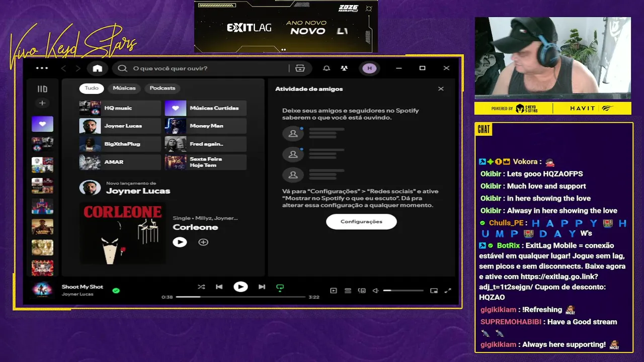Open 'Músicas Curtidas' tile
Screen dimensions: 644x362
(205, 108)
